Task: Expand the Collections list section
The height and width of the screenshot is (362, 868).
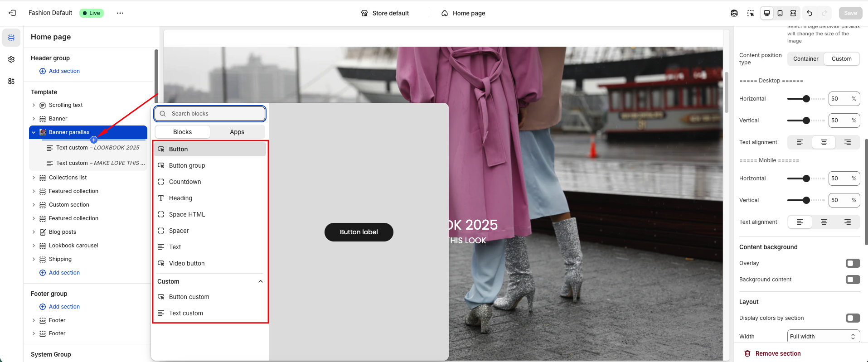Action: 34,178
